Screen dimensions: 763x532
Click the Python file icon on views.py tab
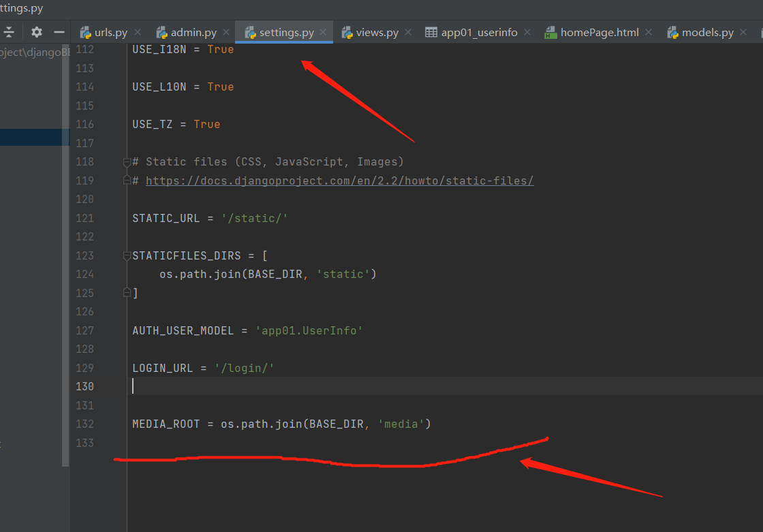[347, 33]
